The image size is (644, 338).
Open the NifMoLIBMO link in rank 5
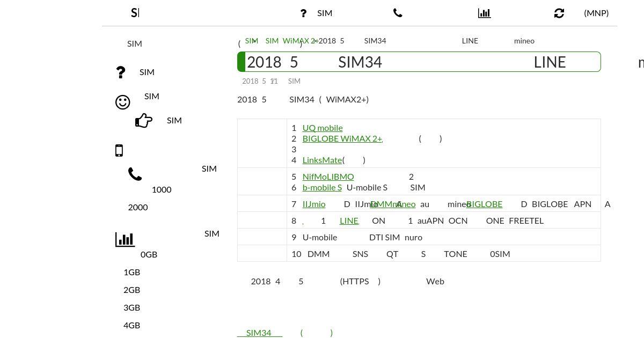pos(328,177)
